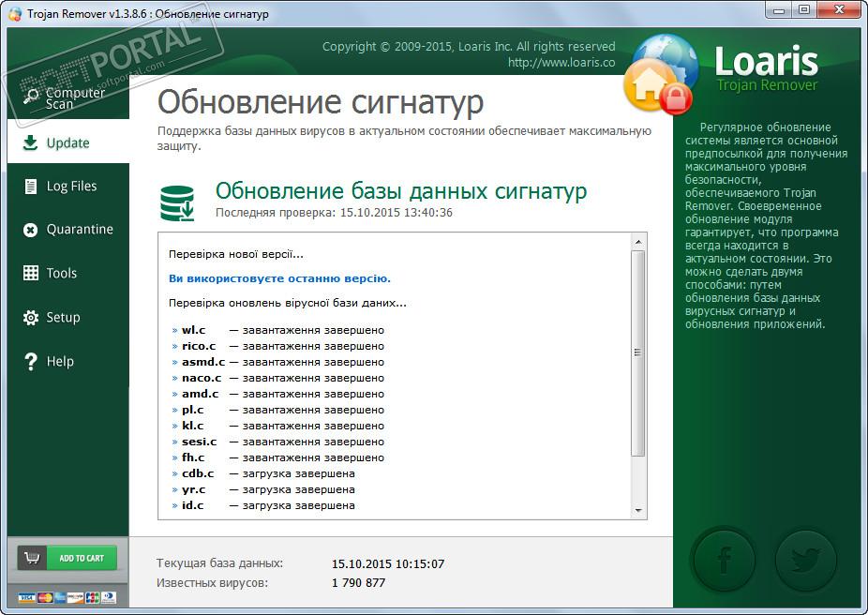Open the Facebook page icon
Screen dimensions: 868x615
tap(724, 560)
